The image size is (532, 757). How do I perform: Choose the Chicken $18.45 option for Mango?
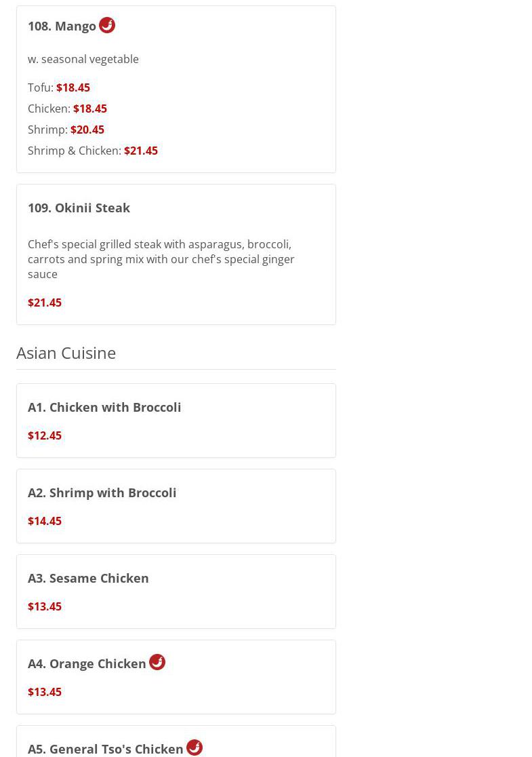point(67,109)
